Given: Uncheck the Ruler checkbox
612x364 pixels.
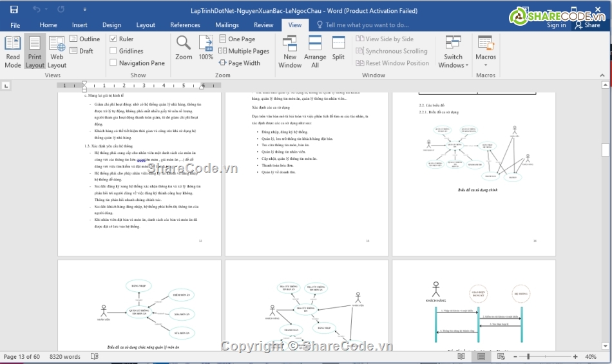Looking at the screenshot, I should 113,39.
